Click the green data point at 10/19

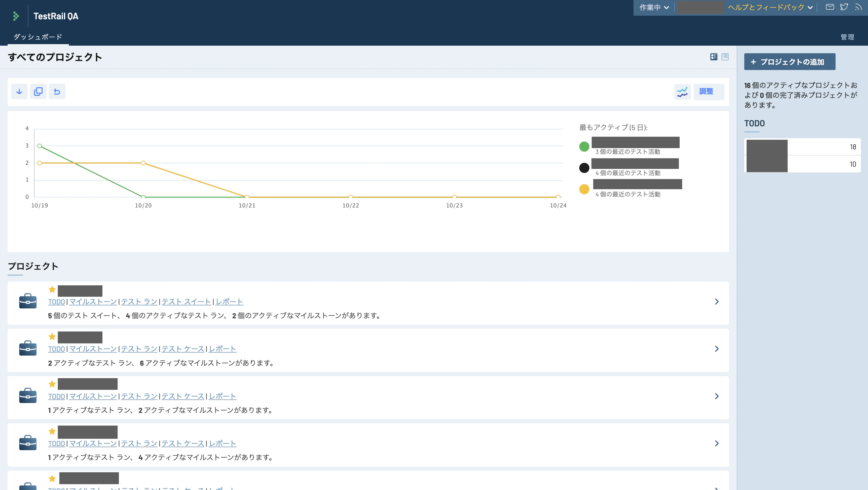(40, 146)
